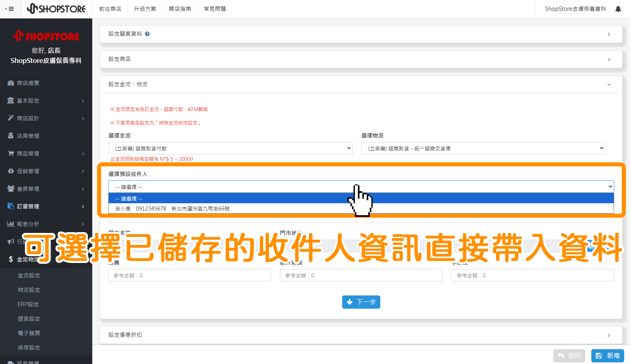Click the 報表分析 bar chart icon
Image resolution: width=631 pixels, height=364 pixels.
[11, 224]
